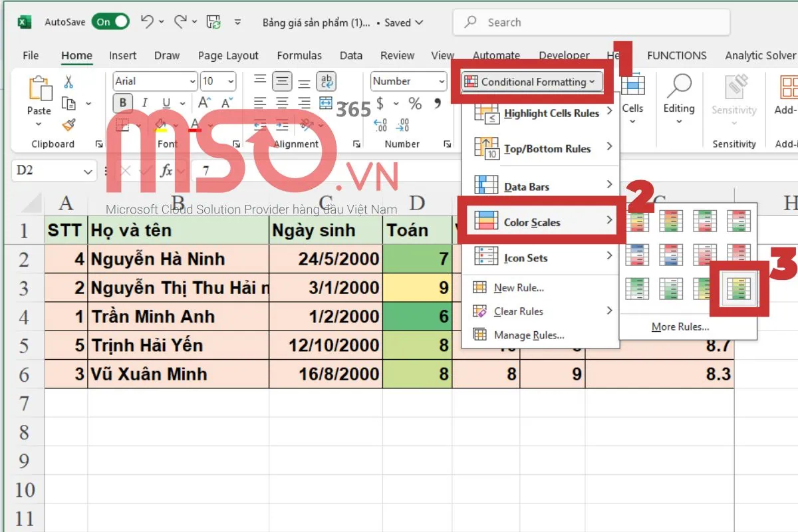Open the Editing magnifier group
798x532 pixels.
coord(678,98)
